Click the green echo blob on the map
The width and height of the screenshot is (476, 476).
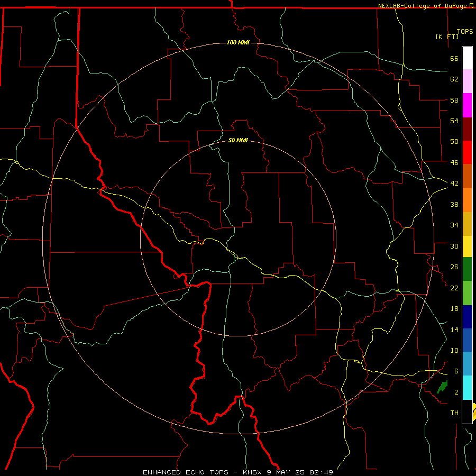pos(442,387)
